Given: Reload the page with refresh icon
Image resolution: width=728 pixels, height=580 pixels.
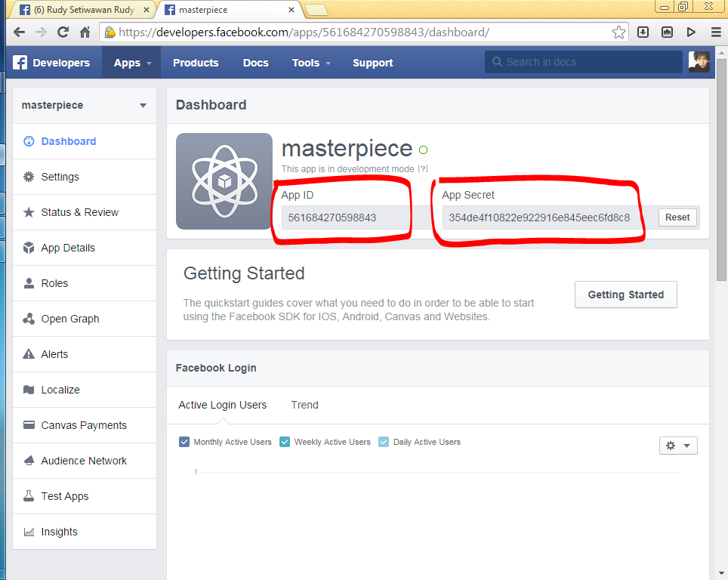Looking at the screenshot, I should pos(63,32).
